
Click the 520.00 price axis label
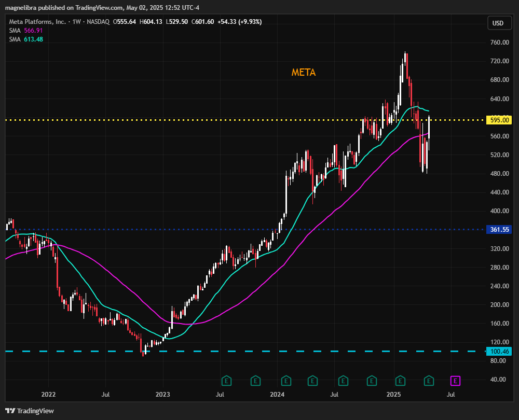point(499,155)
